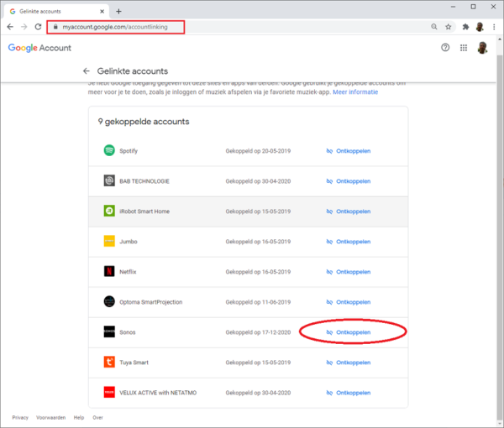Image resolution: width=504 pixels, height=428 pixels.
Task: Open the Voorwaarden footer link
Action: [x=50, y=417]
